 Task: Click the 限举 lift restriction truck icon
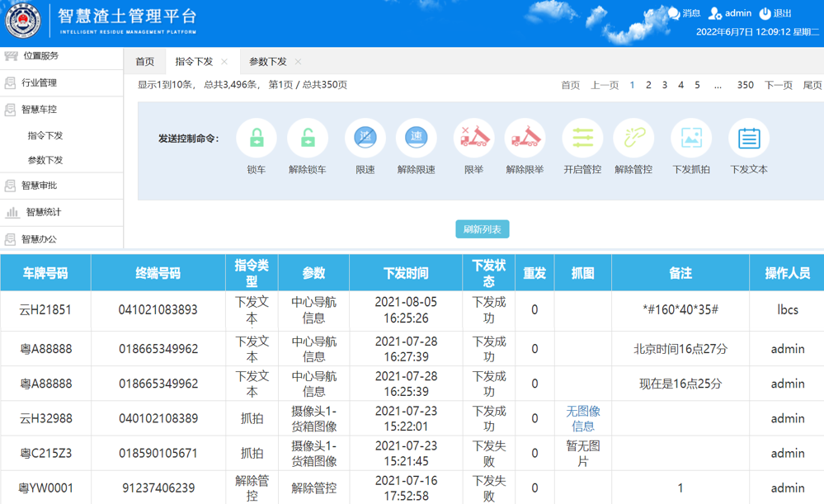click(x=473, y=138)
